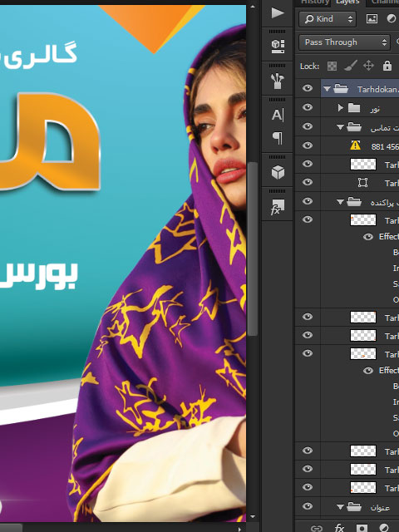Viewport: 399px width, 532px height.
Task: Click the horizontal scrollbar right arrow
Action: (x=240, y=529)
